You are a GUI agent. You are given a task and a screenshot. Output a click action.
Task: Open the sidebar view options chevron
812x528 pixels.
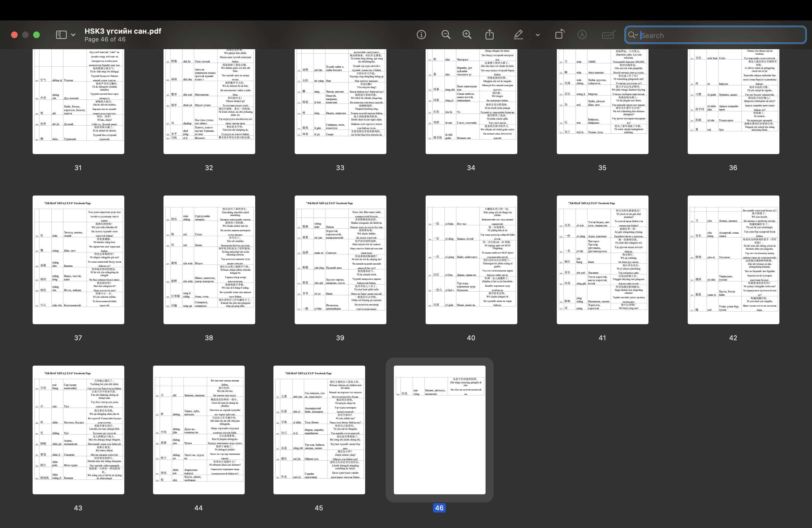click(73, 35)
